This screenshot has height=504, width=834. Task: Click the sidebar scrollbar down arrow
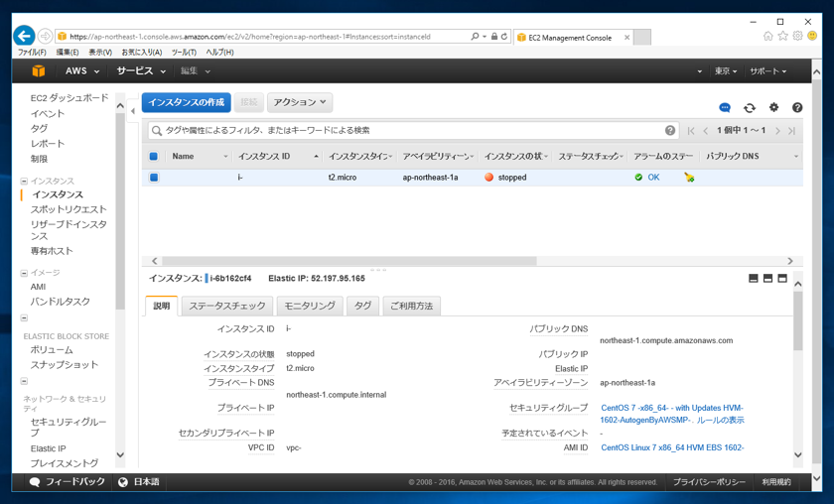click(120, 454)
